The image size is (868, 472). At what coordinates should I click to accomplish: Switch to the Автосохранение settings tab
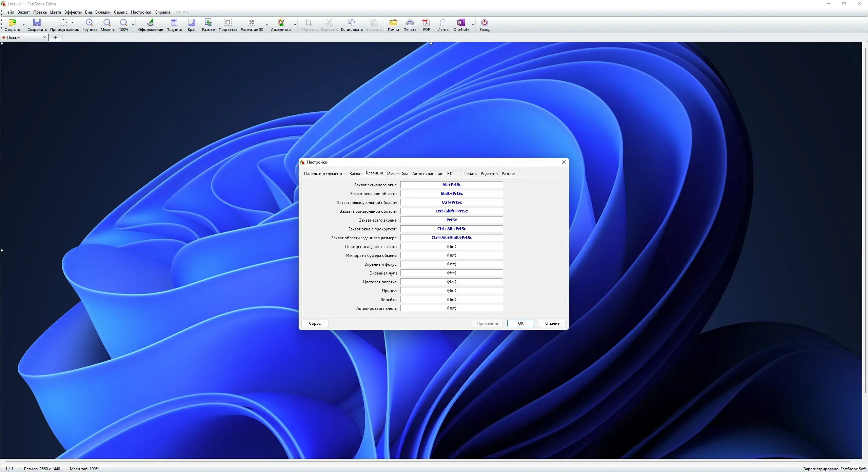click(x=428, y=174)
